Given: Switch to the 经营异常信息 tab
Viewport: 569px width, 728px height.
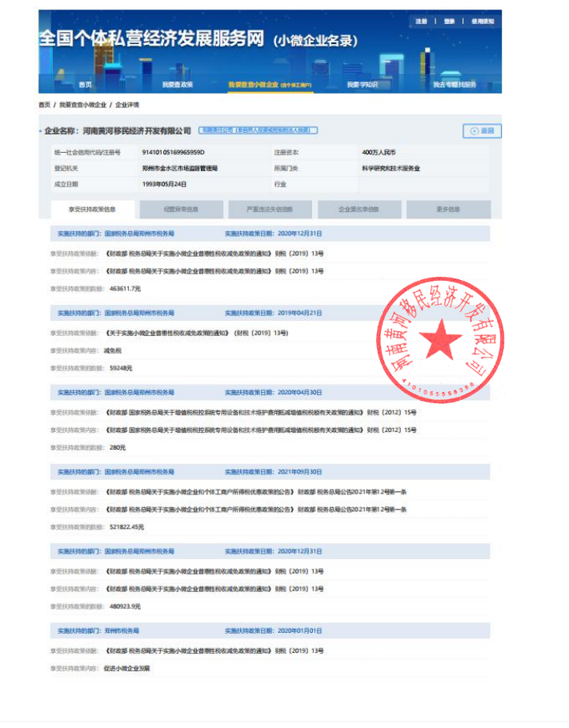Looking at the screenshot, I should [x=181, y=210].
